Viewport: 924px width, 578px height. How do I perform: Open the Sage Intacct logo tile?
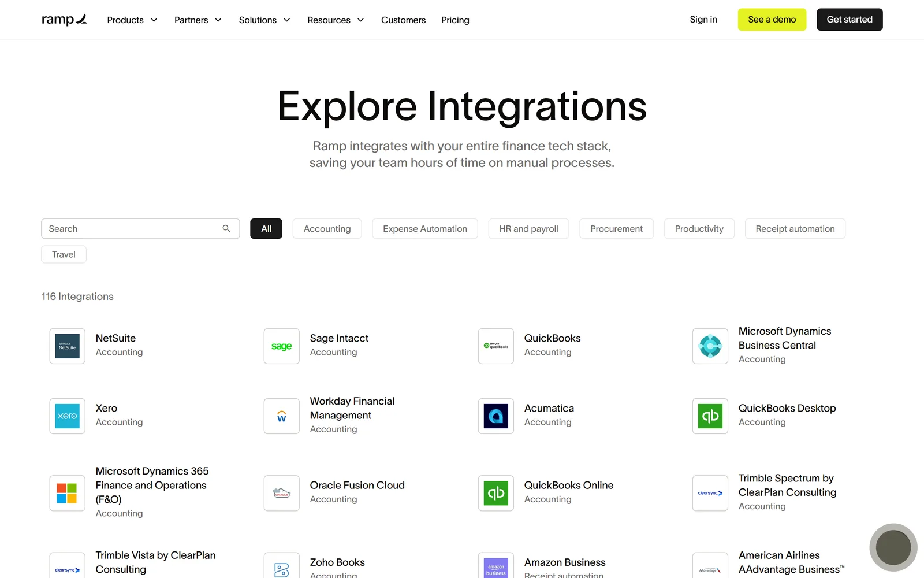281,346
